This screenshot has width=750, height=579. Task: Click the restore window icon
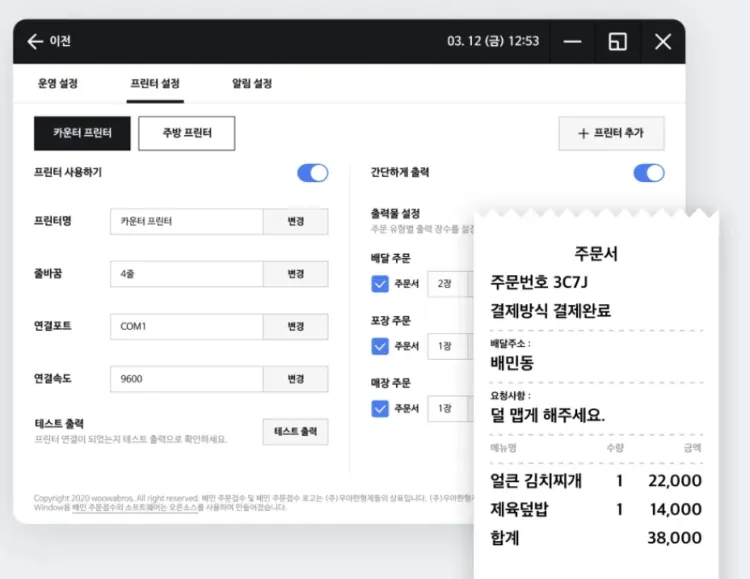coord(617,41)
